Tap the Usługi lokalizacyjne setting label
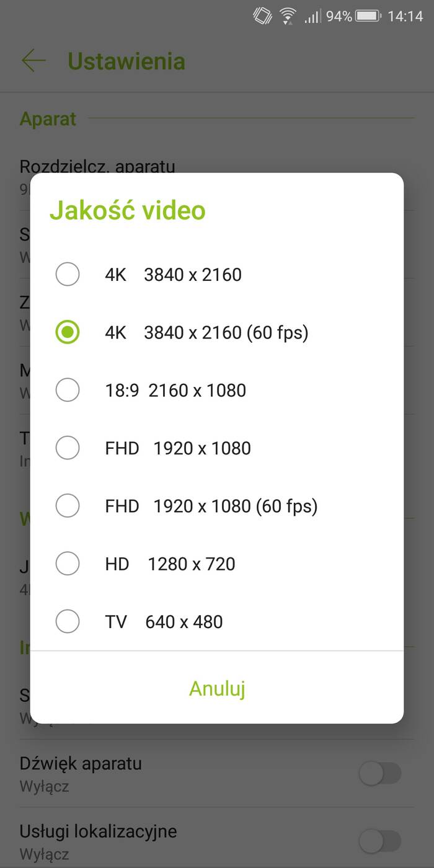The width and height of the screenshot is (434, 868). click(98, 831)
